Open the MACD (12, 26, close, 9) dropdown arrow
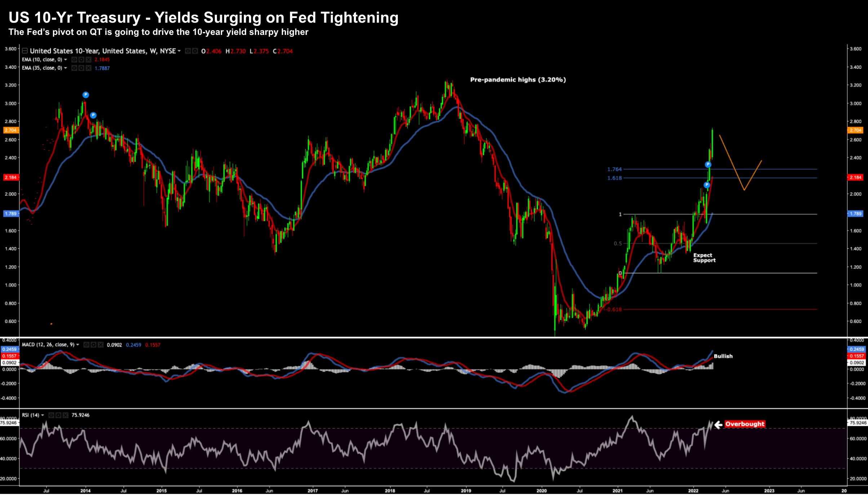The height and width of the screenshot is (495, 868). pyautogui.click(x=77, y=345)
